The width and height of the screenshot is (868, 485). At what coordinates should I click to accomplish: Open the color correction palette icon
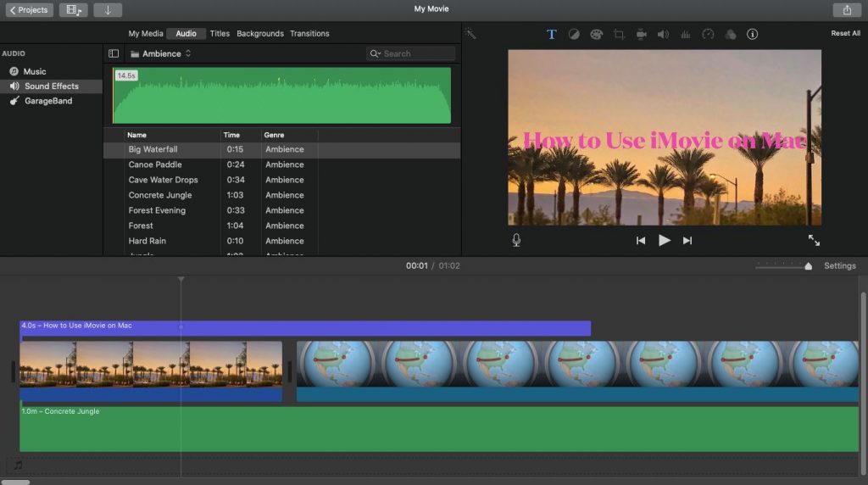click(596, 34)
